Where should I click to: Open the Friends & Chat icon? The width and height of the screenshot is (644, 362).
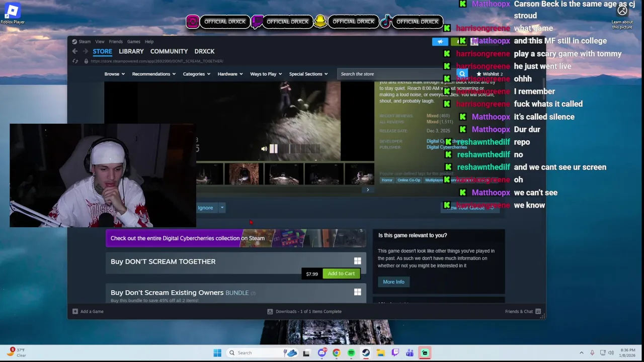coord(538,311)
